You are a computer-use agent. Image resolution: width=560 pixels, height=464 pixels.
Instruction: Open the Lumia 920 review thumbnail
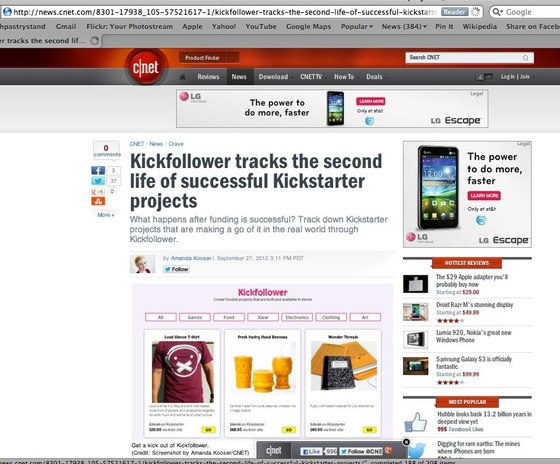415,339
